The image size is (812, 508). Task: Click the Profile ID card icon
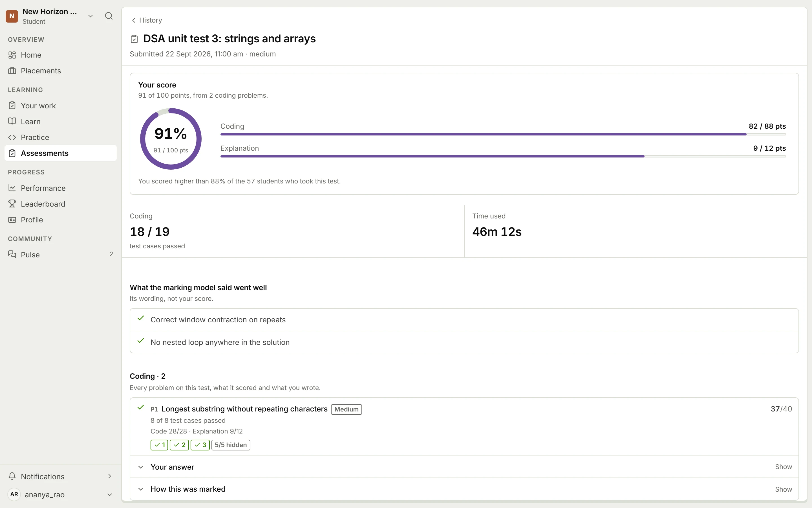[12, 220]
